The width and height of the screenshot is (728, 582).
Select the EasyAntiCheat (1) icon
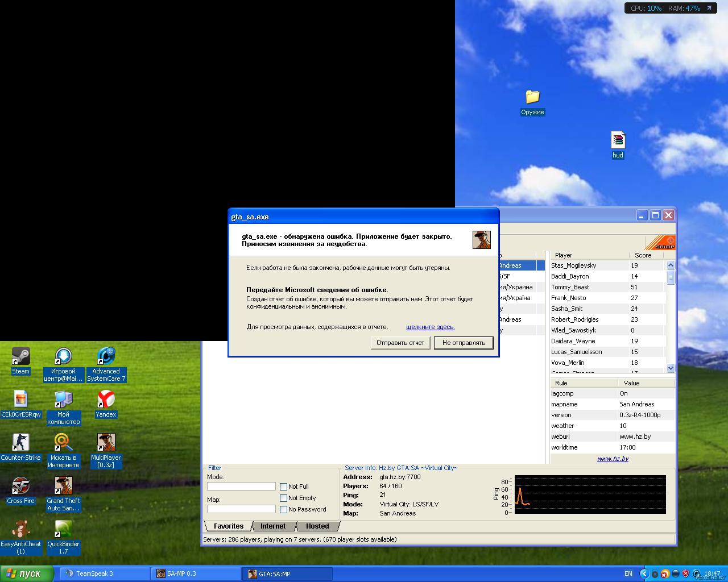[21, 537]
